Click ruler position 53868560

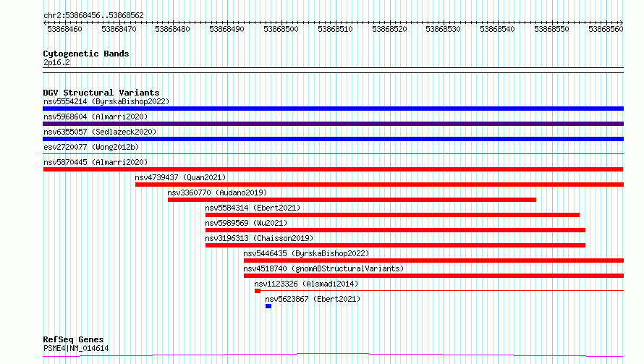coord(606,29)
